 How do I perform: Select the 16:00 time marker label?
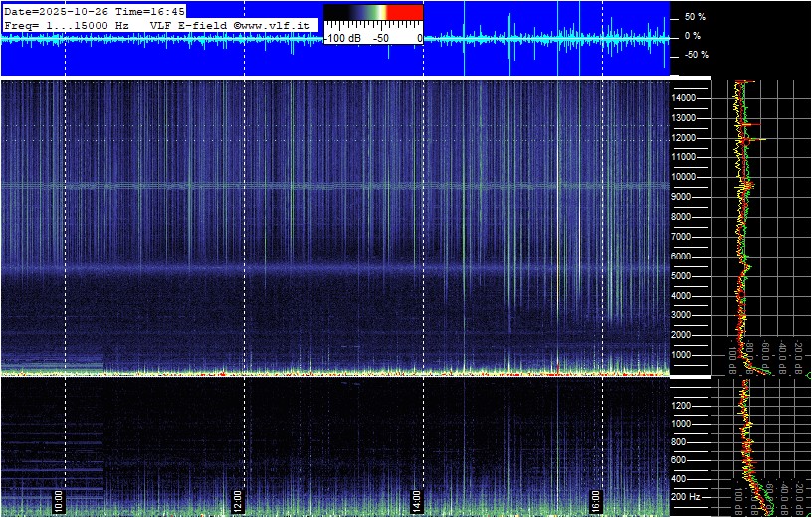tap(596, 499)
